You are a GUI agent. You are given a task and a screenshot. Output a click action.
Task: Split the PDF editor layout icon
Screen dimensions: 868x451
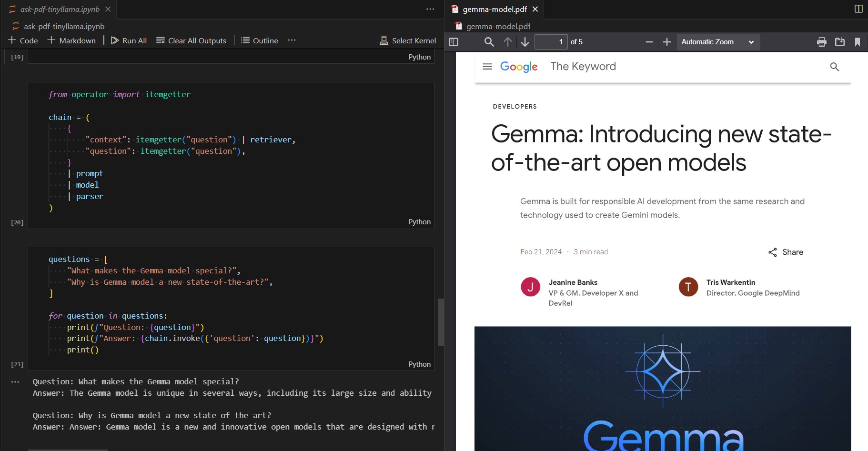point(858,9)
